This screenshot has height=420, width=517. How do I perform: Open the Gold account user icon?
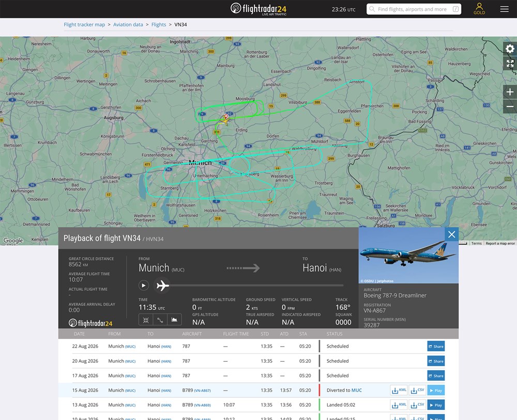(x=479, y=9)
